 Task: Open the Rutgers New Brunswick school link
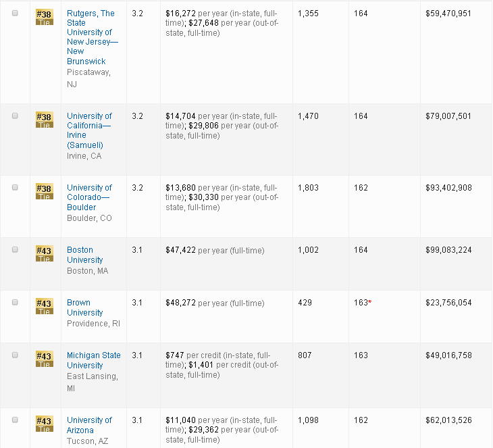(90, 37)
